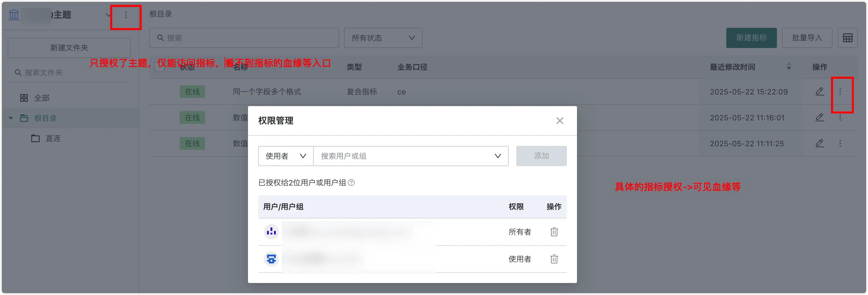Click the 复合指标 type cell
This screenshot has height=295, width=868.
[362, 92]
